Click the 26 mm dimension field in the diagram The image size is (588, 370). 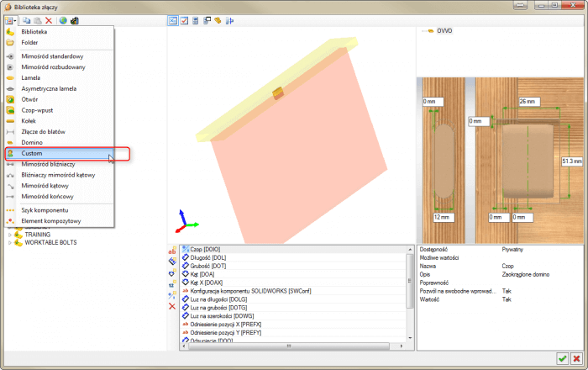click(x=529, y=101)
